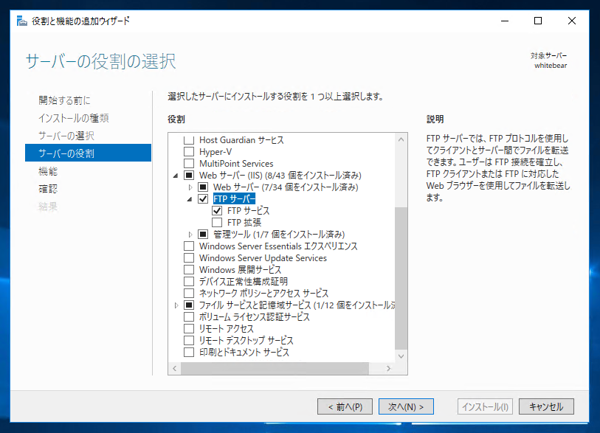Check 印刷とドキュメント サービス checkbox
600x433 pixels.
click(189, 352)
